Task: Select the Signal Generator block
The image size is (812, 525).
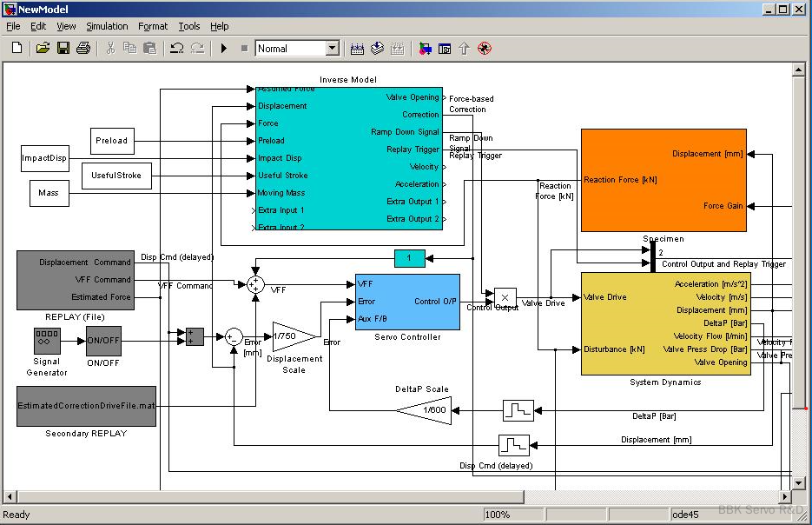Action: (47, 341)
